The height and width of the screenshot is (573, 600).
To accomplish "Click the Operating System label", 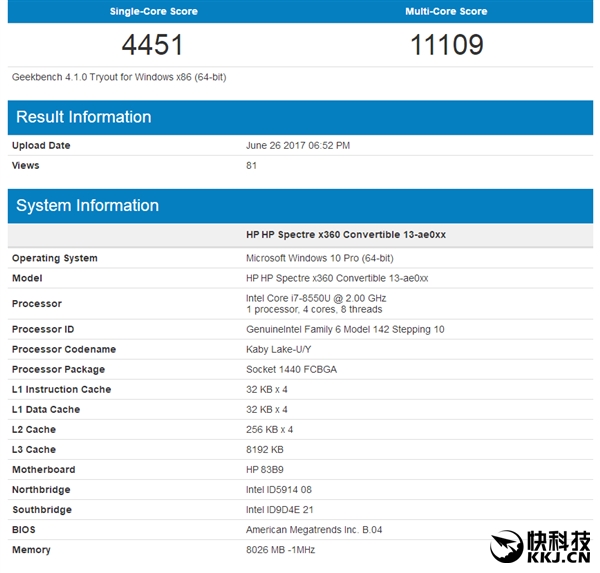I will (x=55, y=258).
